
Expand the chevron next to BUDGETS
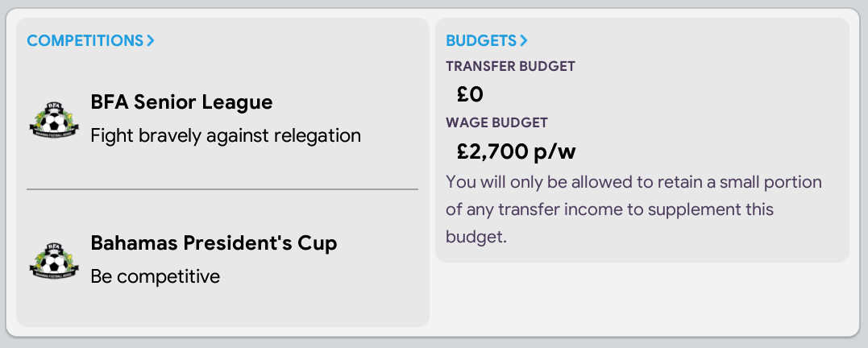coord(524,40)
